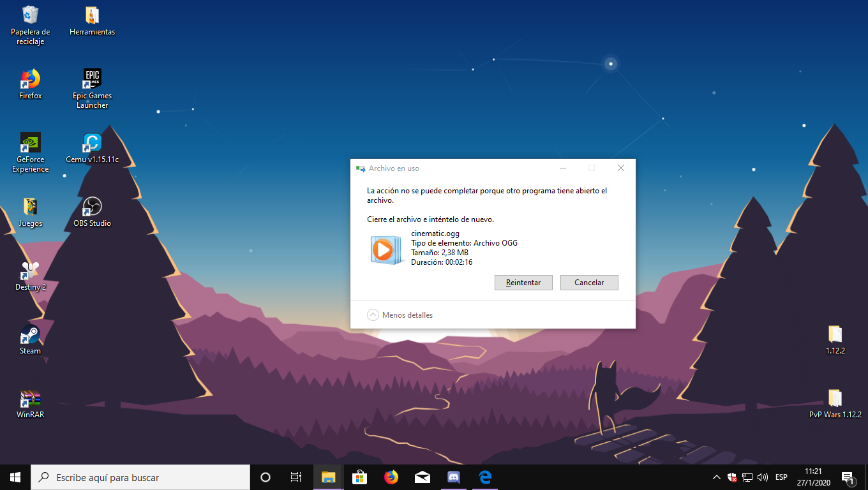
Task: Click the 'Duración: 00:02:16' text
Action: coord(442,262)
